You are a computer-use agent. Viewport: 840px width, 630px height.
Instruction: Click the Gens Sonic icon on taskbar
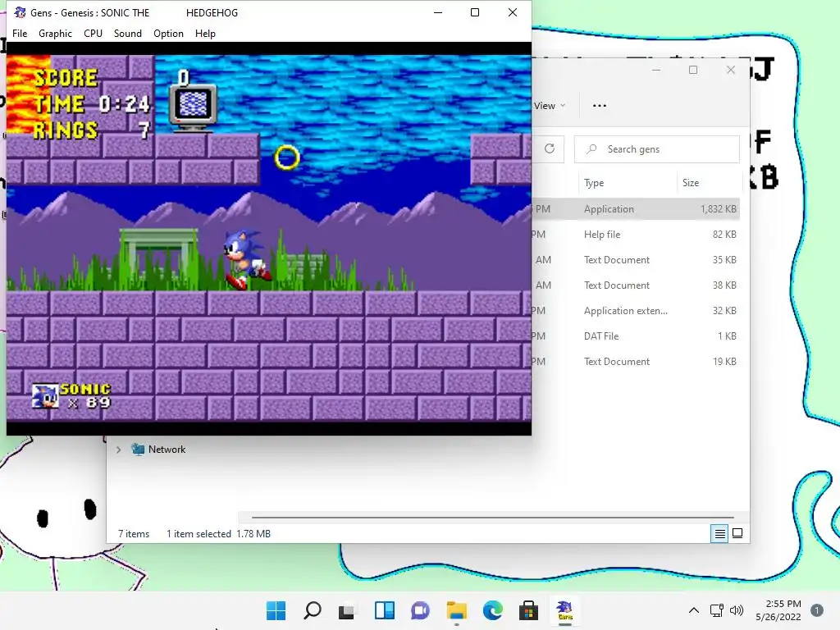564,610
